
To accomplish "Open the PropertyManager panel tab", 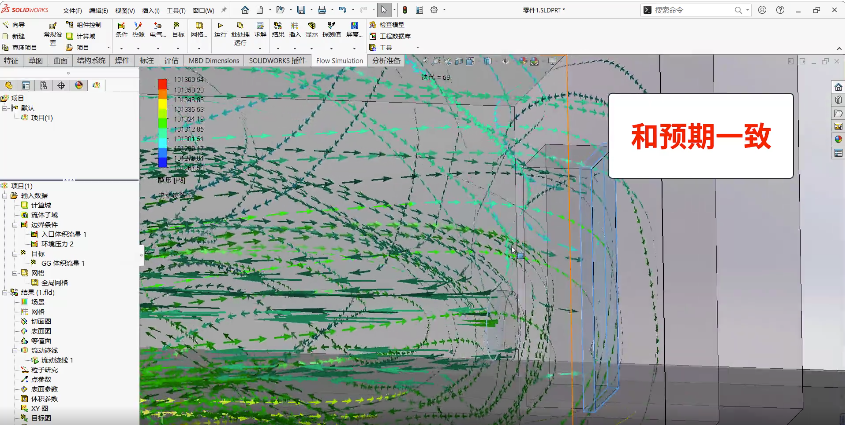I will point(26,85).
